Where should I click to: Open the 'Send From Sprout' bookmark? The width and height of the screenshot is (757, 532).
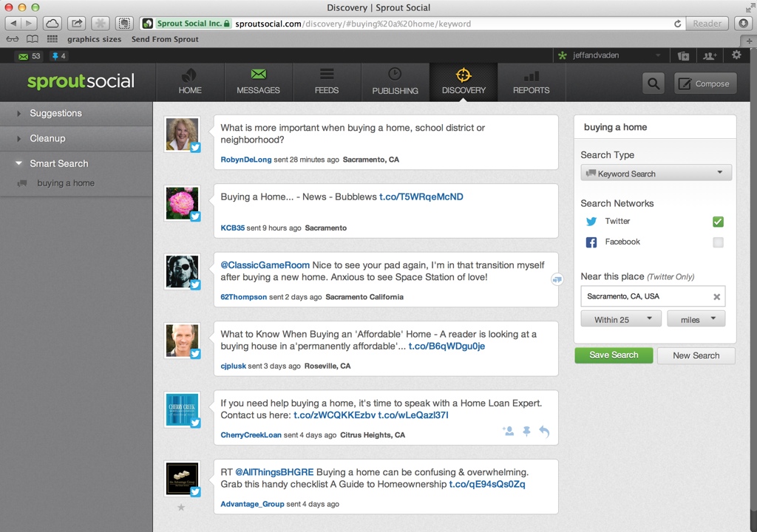[165, 40]
